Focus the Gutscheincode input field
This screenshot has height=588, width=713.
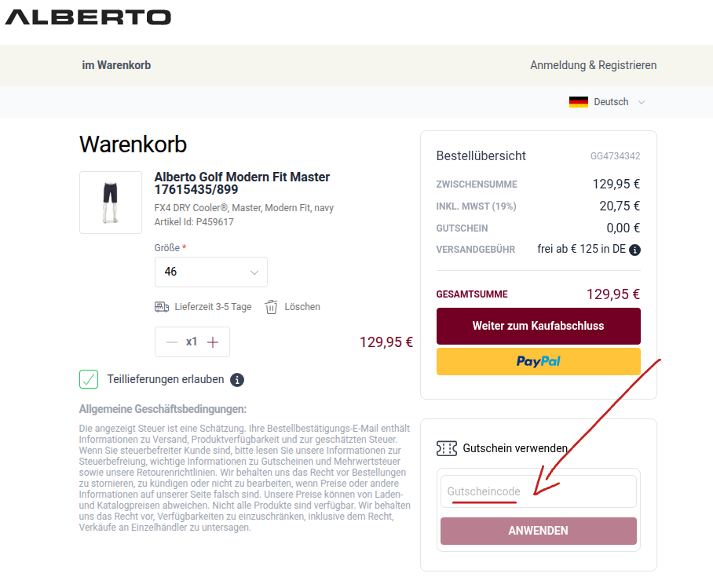[538, 491]
